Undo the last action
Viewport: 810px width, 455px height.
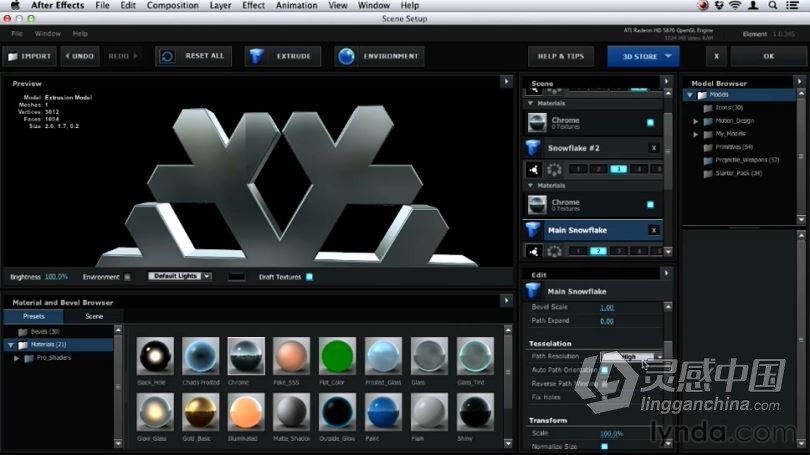79,56
